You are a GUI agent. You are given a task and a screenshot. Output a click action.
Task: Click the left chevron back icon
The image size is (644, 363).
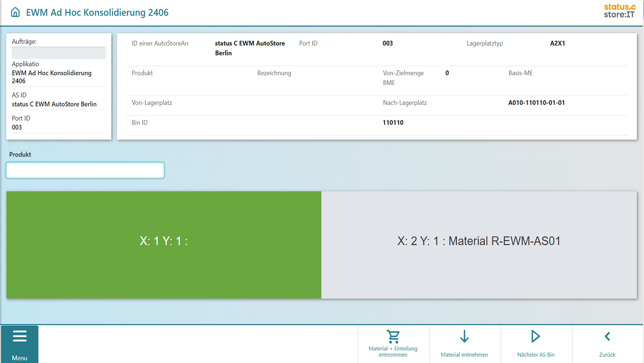607,337
